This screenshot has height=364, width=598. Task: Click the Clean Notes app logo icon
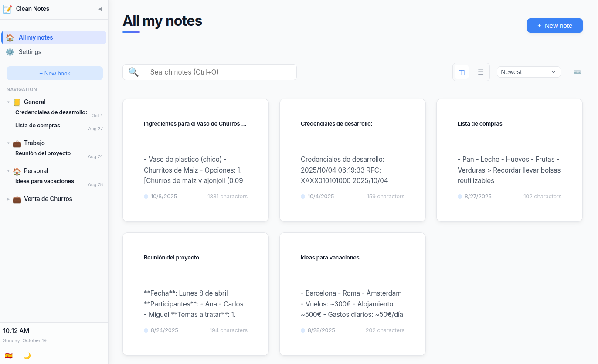7,9
